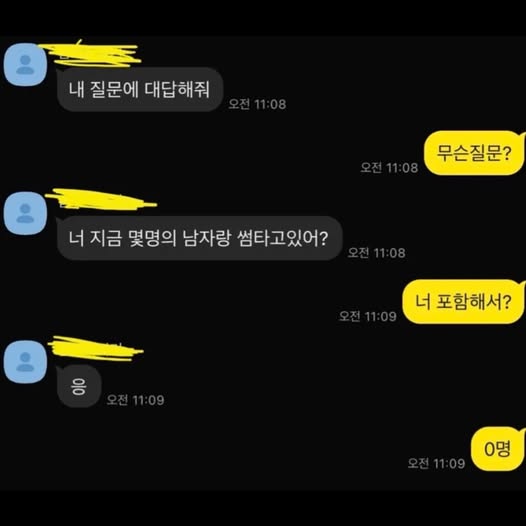This screenshot has width=526, height=526.
Task: Tap scribbled sender name above '응' bubble
Action: coord(95,349)
